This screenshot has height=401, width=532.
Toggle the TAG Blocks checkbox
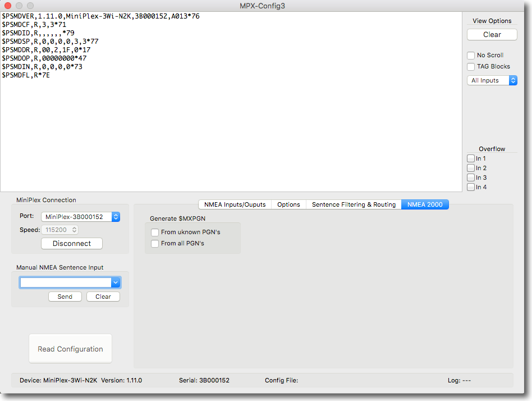click(471, 66)
